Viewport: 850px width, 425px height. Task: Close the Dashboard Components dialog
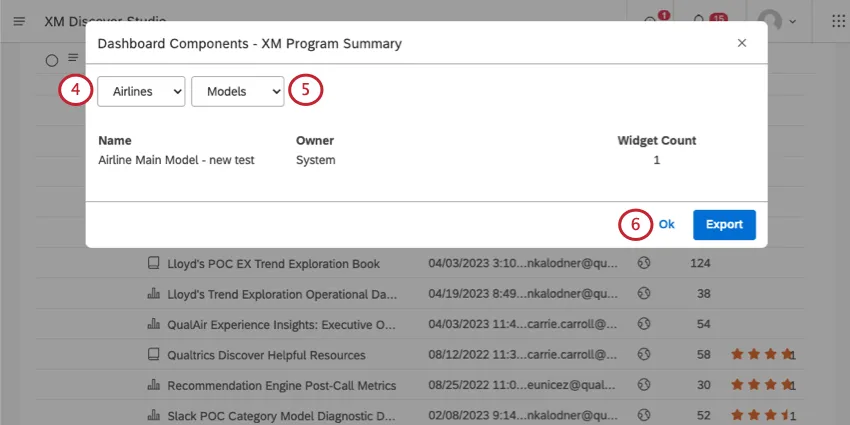(x=741, y=43)
